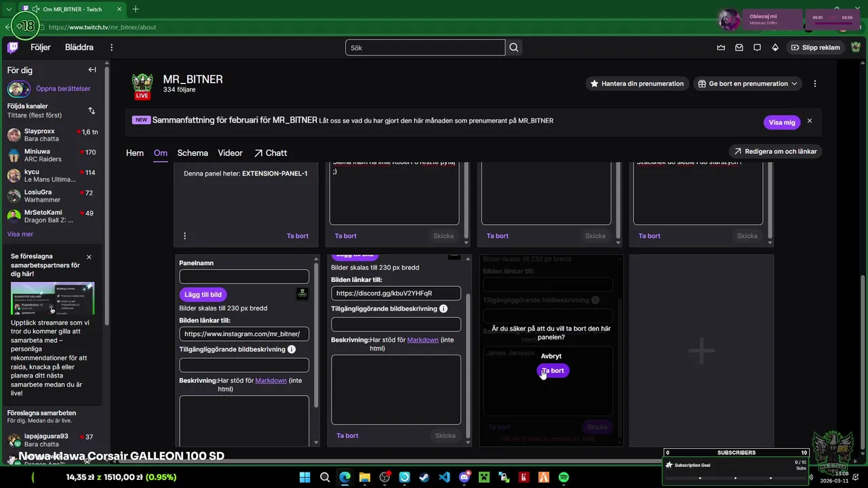Click Öppna berättelser in sidebar
868x488 pixels.
(x=63, y=89)
